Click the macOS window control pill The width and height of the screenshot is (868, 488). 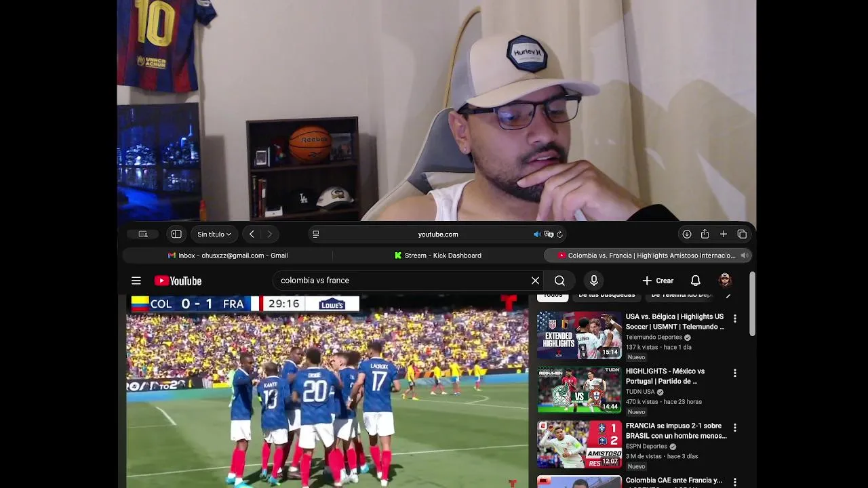[143, 234]
